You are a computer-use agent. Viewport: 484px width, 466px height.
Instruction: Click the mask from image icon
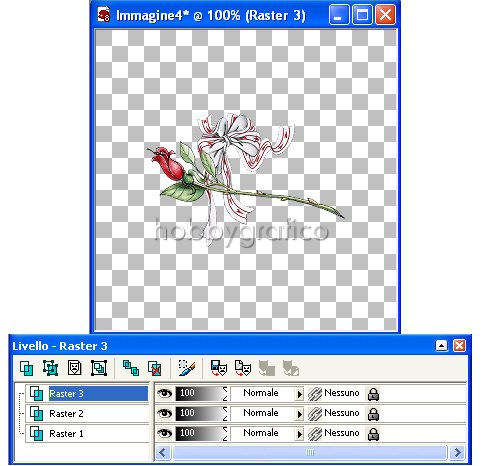(x=243, y=368)
